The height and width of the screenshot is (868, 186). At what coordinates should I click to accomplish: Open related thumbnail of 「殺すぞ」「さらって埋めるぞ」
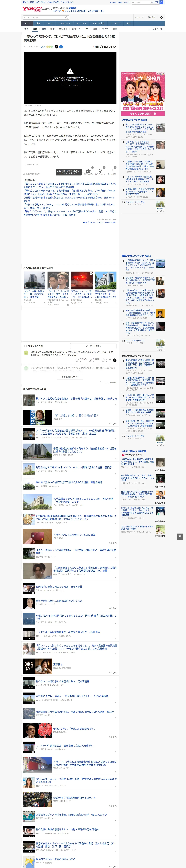point(58,280)
